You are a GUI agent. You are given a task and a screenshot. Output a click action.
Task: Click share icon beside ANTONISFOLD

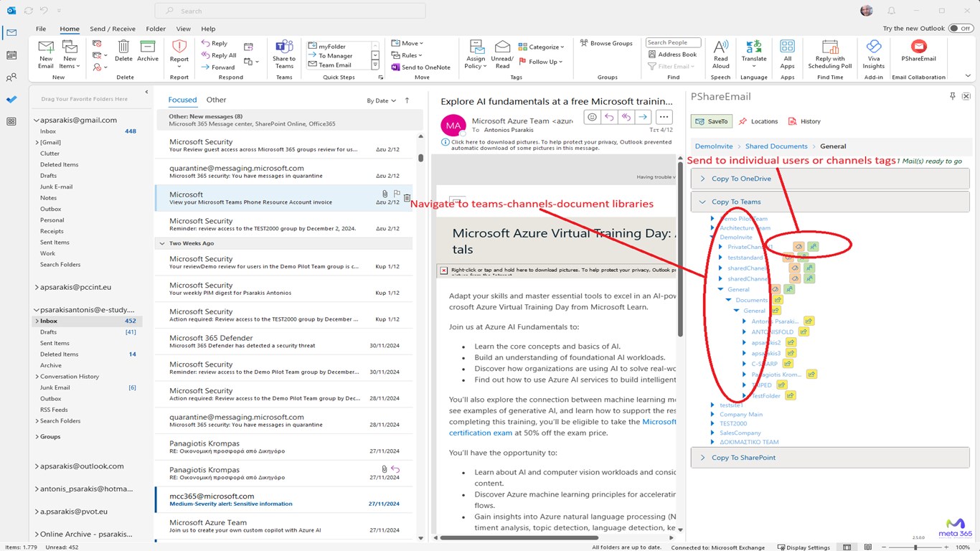tap(804, 331)
